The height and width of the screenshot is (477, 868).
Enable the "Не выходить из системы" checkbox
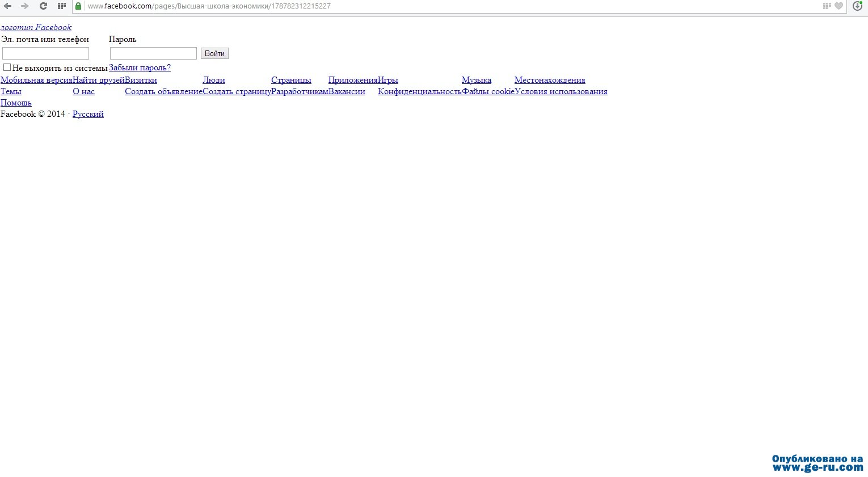click(x=7, y=67)
